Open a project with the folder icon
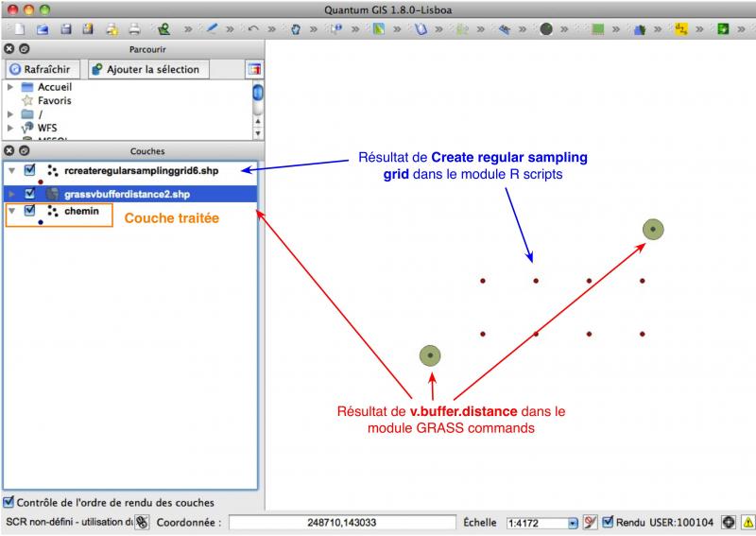This screenshot has height=536, width=756. (x=43, y=29)
